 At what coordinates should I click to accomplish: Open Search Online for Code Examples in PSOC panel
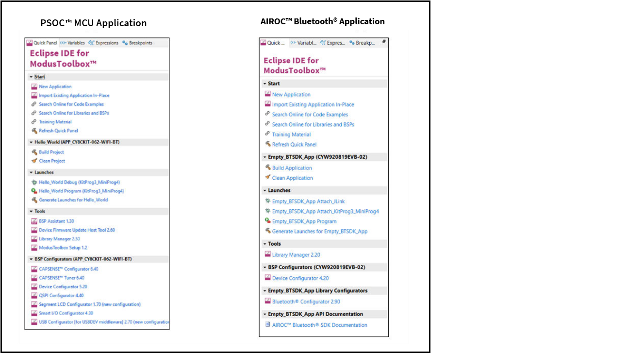(71, 104)
